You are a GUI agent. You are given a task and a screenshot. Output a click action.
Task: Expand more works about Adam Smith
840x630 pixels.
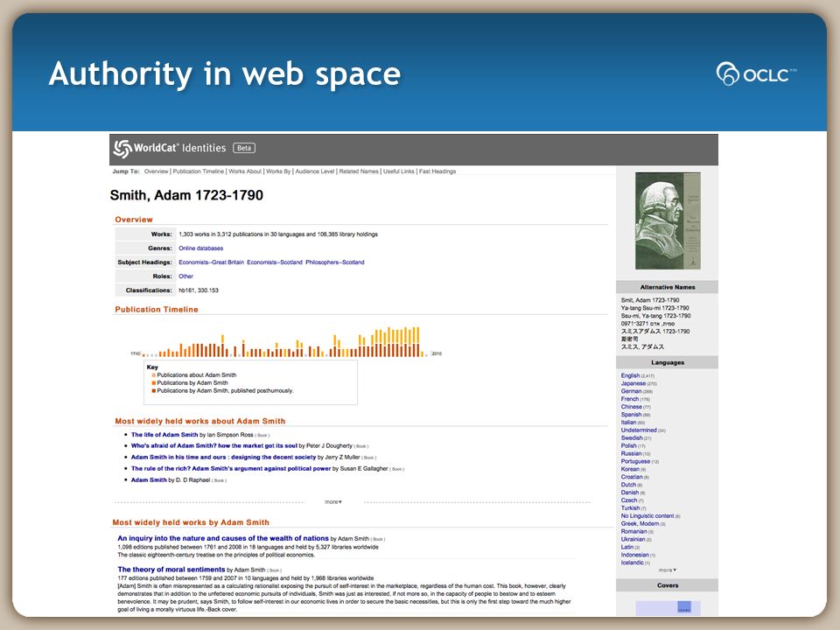(x=333, y=502)
